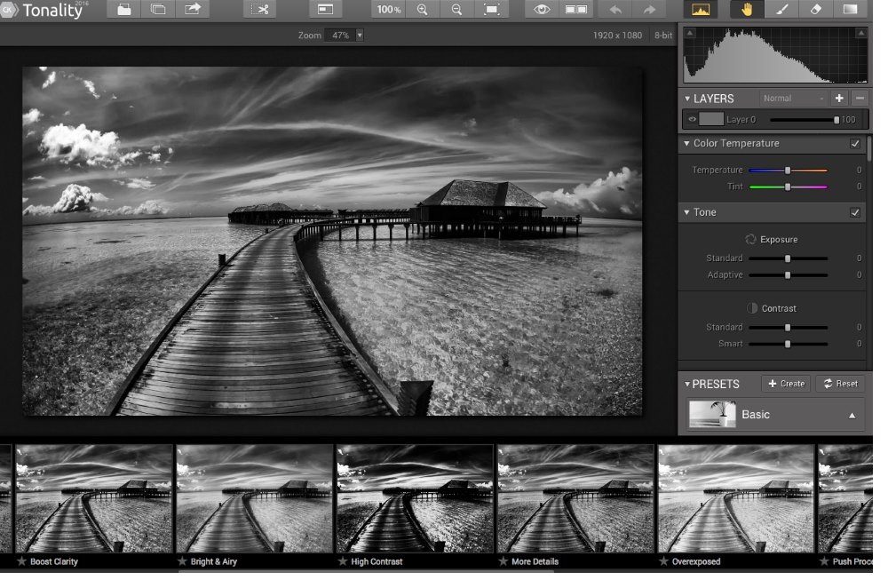Click the zoom out magnifier icon
This screenshot has width=888, height=588.
pos(457,10)
